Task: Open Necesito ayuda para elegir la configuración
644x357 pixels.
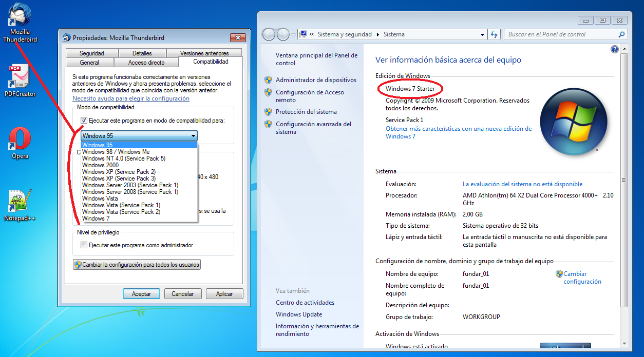Action: [x=131, y=98]
